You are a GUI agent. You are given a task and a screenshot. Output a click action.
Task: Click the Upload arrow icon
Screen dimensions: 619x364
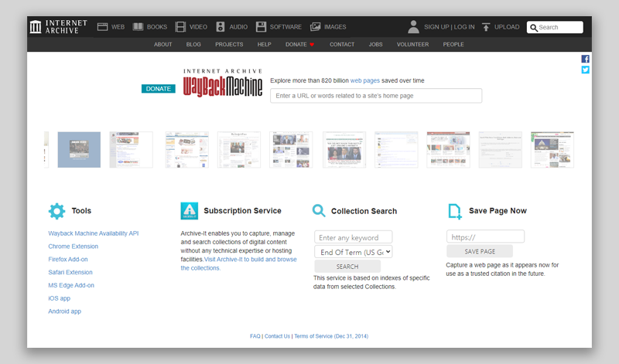[x=486, y=27]
